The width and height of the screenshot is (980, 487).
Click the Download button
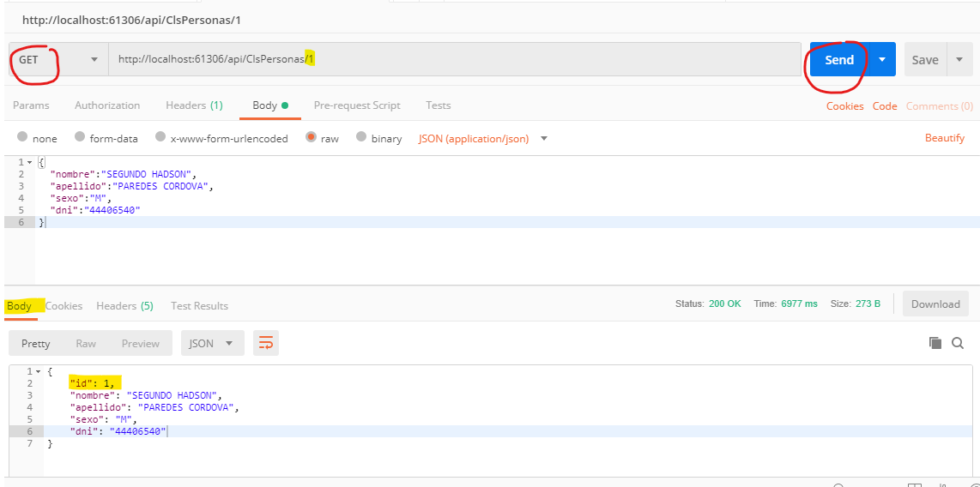click(x=935, y=304)
